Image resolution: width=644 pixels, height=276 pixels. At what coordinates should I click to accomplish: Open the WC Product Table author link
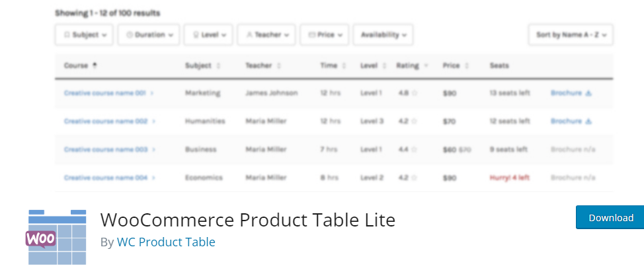click(x=166, y=242)
